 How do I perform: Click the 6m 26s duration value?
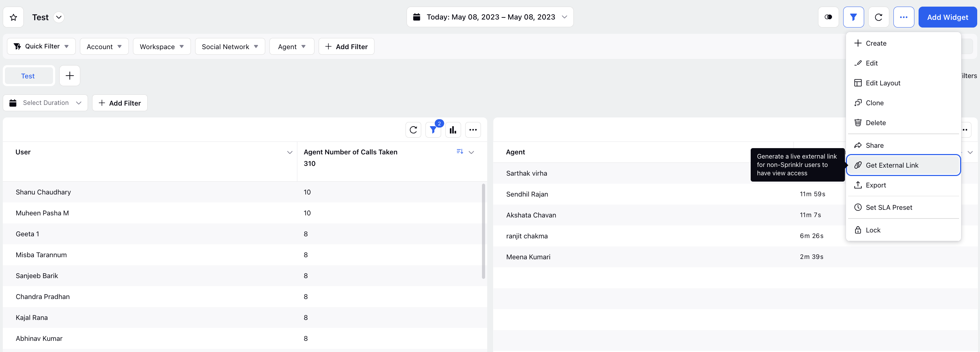coord(811,236)
